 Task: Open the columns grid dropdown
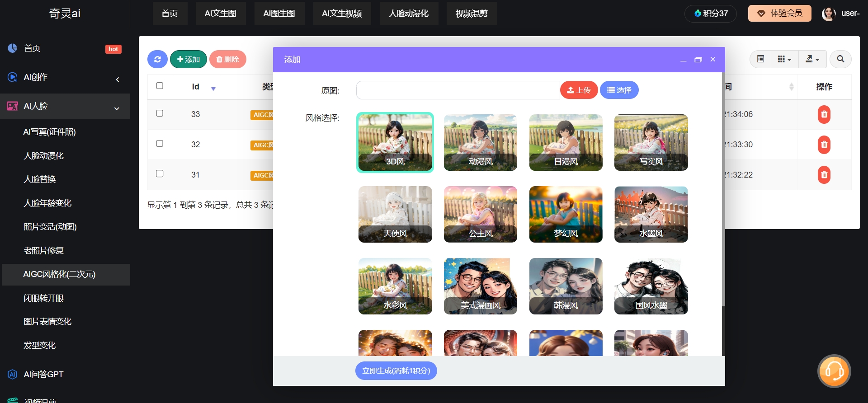(784, 59)
